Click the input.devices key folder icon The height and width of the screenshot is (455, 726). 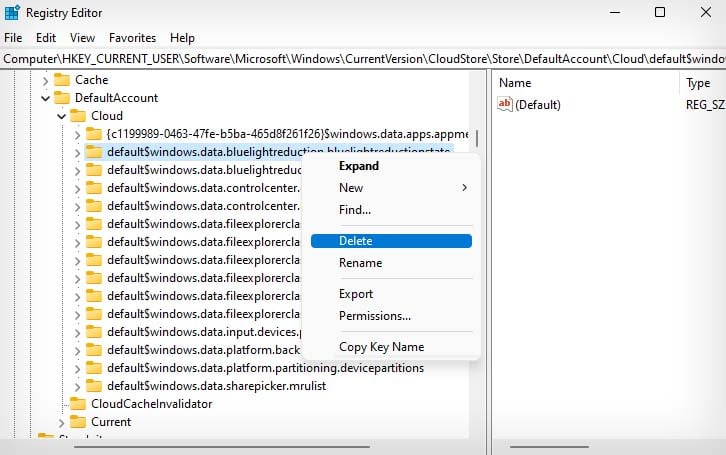point(94,331)
